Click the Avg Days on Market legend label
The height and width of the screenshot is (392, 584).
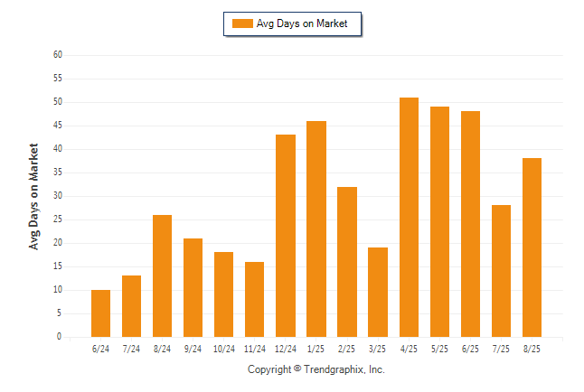click(x=302, y=23)
